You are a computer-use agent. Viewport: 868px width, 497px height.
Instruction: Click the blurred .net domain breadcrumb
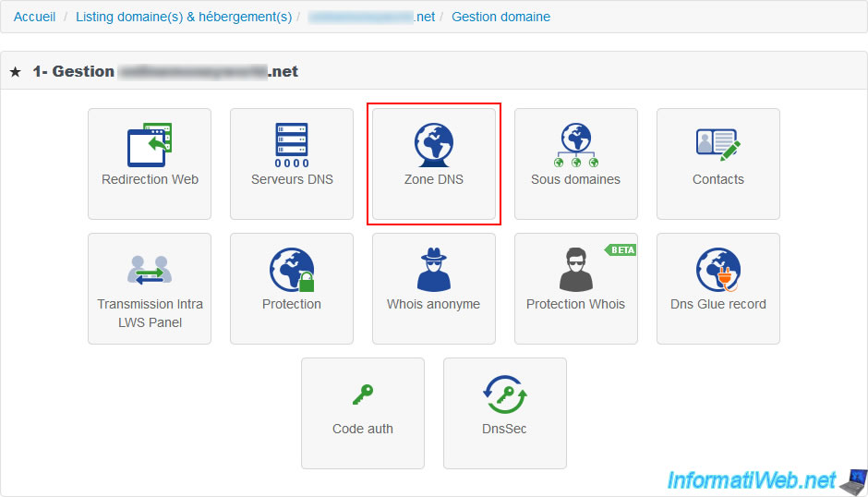[371, 17]
